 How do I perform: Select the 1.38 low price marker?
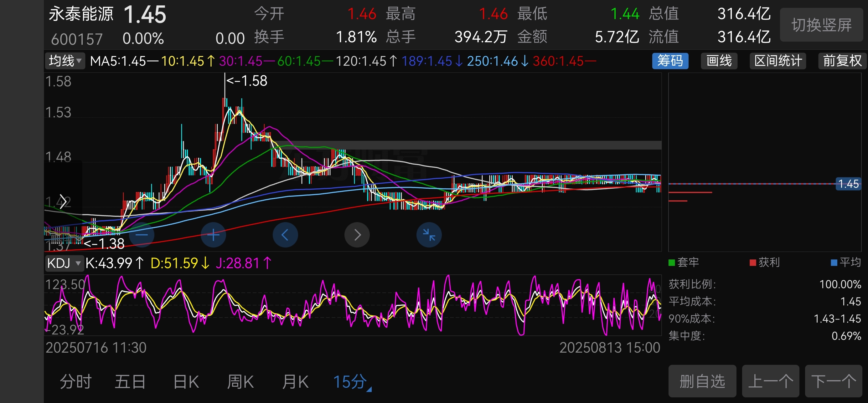click(104, 243)
